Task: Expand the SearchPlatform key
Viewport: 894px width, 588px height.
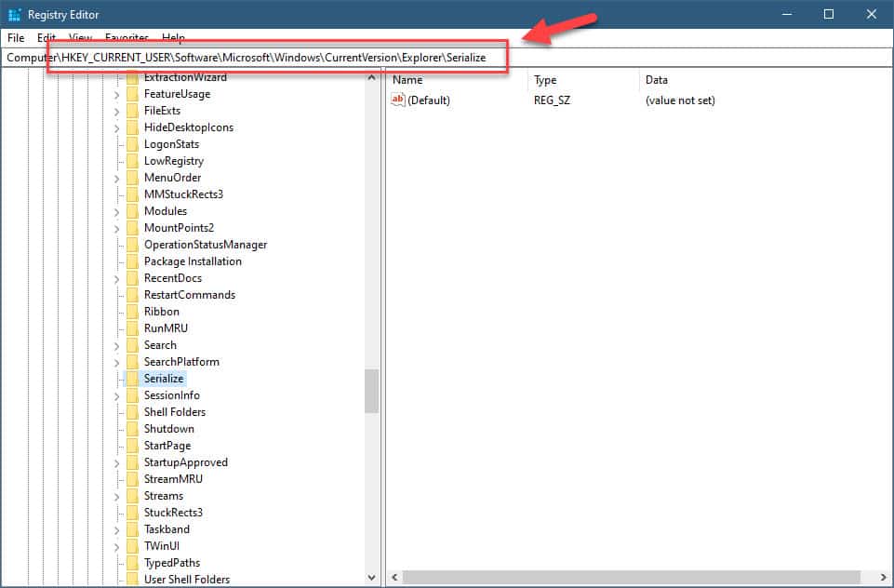Action: tap(116, 362)
